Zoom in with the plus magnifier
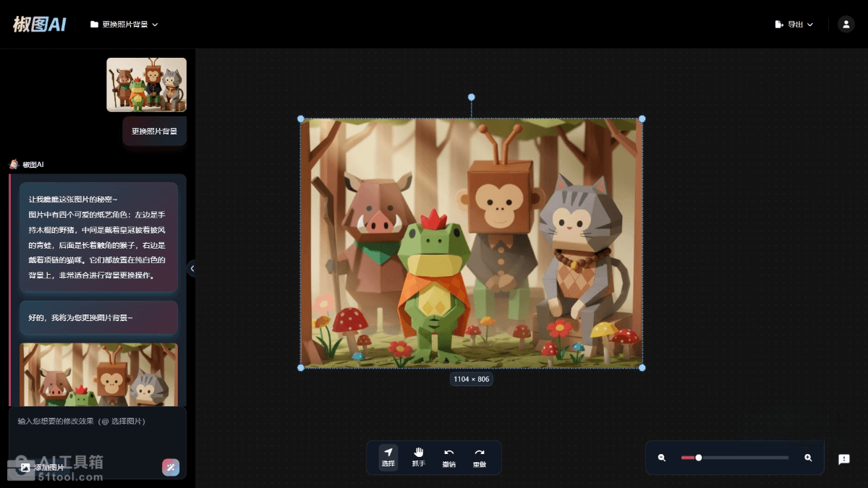868x488 pixels. (808, 458)
